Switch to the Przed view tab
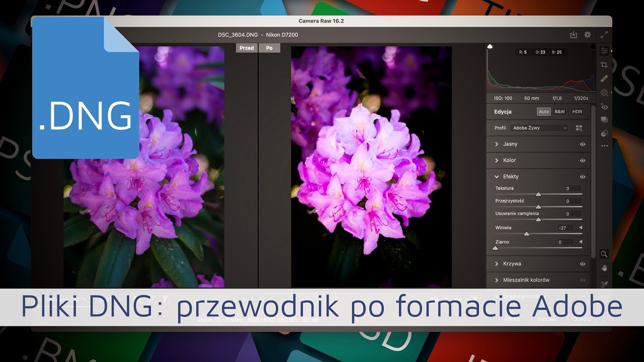Image resolution: width=644 pixels, height=362 pixels. point(247,48)
